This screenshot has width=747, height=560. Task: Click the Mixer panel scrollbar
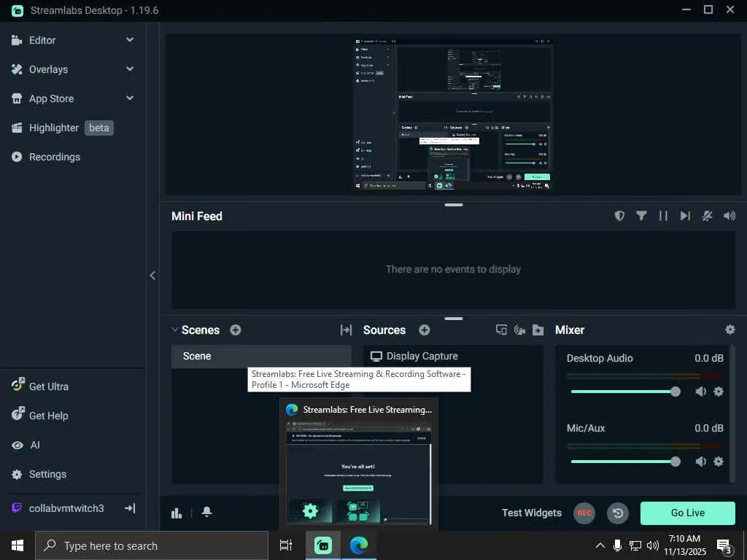pos(732,414)
